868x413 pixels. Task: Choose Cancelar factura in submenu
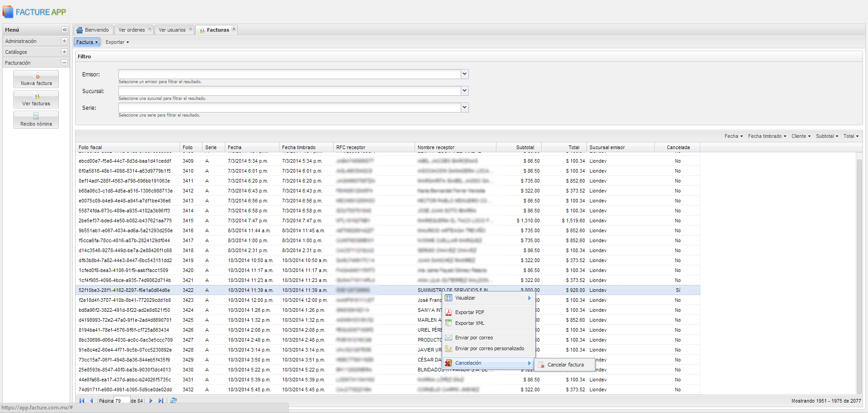pyautogui.click(x=565, y=365)
